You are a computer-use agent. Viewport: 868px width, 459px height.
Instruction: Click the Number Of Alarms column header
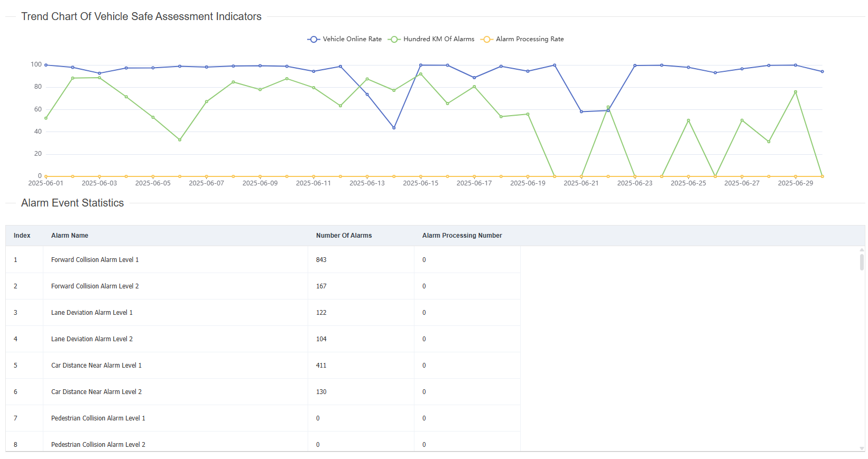point(344,236)
